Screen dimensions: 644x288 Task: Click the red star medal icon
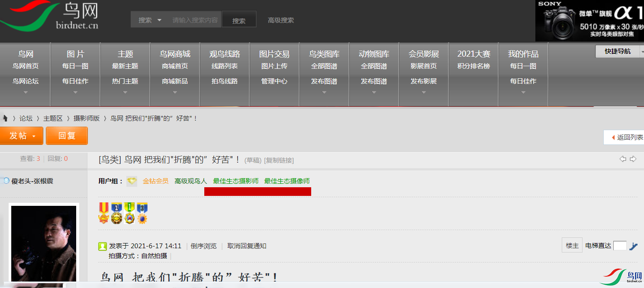[x=103, y=213]
